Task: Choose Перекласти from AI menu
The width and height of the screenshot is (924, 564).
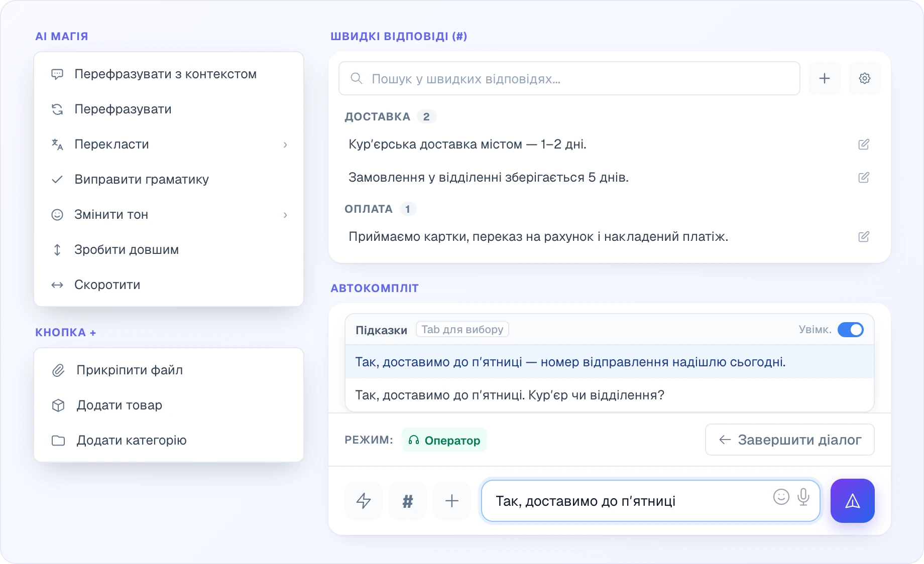Action: 169,145
